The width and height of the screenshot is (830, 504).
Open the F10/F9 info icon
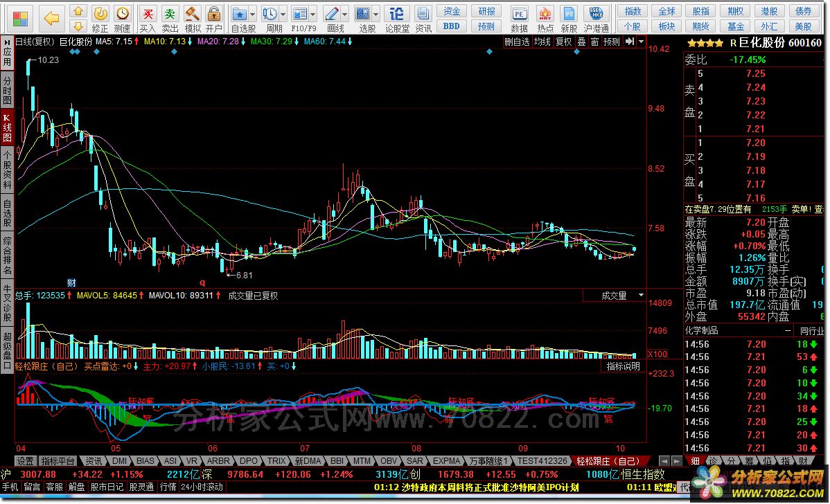pos(300,13)
